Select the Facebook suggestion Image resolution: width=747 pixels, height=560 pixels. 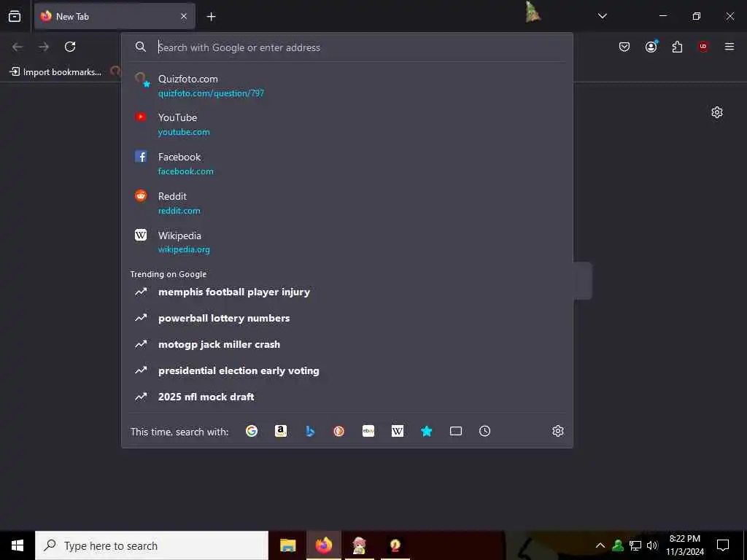click(x=347, y=164)
